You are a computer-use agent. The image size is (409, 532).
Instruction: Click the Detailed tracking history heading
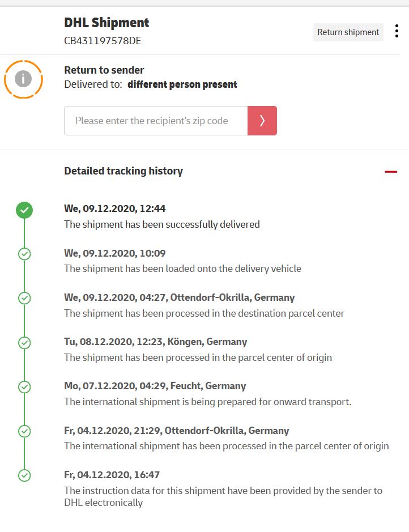click(x=123, y=171)
